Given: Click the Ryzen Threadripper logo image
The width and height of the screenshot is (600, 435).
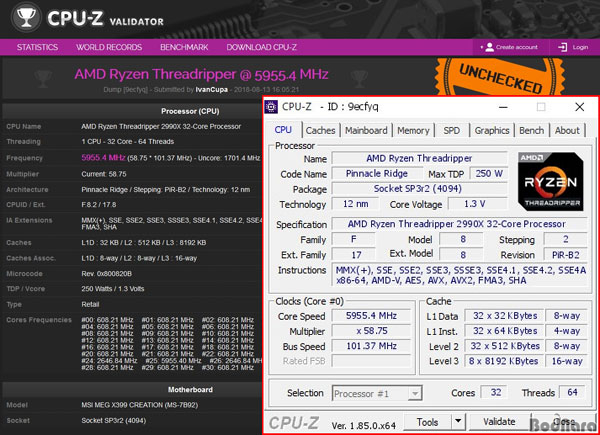Looking at the screenshot, I should [550, 181].
